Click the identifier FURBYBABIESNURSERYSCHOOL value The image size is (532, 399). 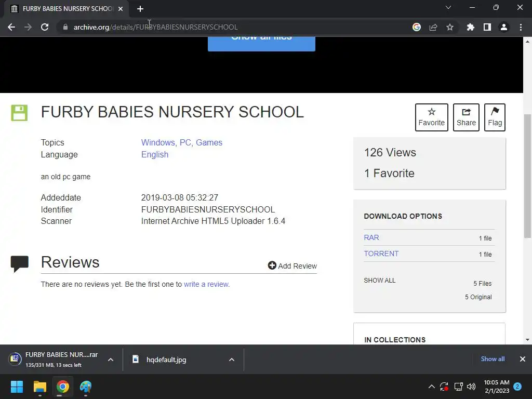tap(208, 209)
